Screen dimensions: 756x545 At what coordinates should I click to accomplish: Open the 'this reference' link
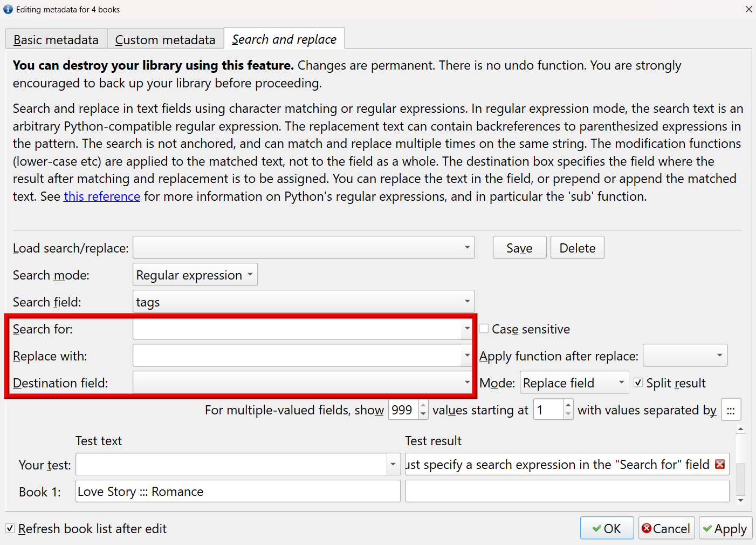coord(102,196)
